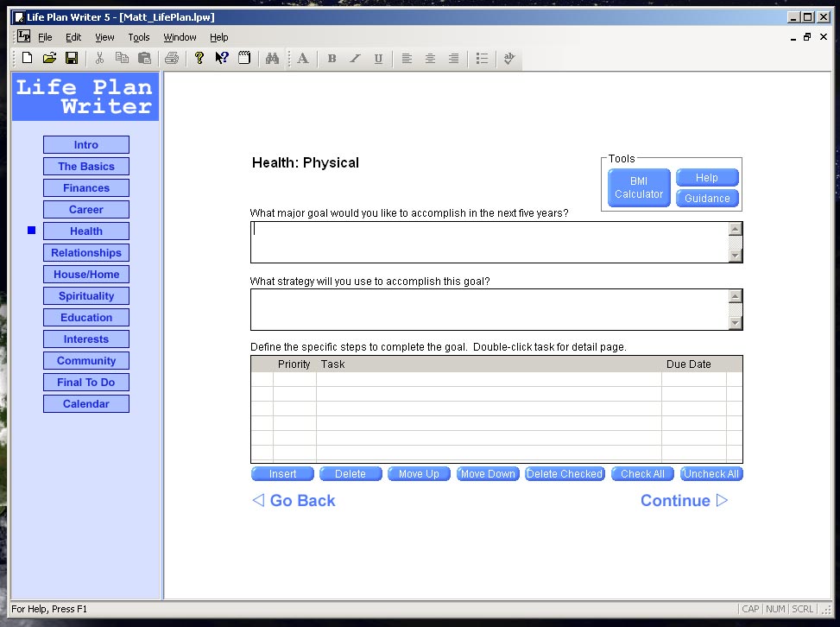Select the Health section

tap(86, 231)
